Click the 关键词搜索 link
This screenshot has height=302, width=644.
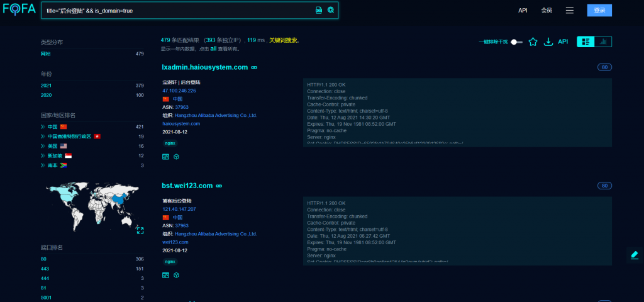tap(283, 40)
